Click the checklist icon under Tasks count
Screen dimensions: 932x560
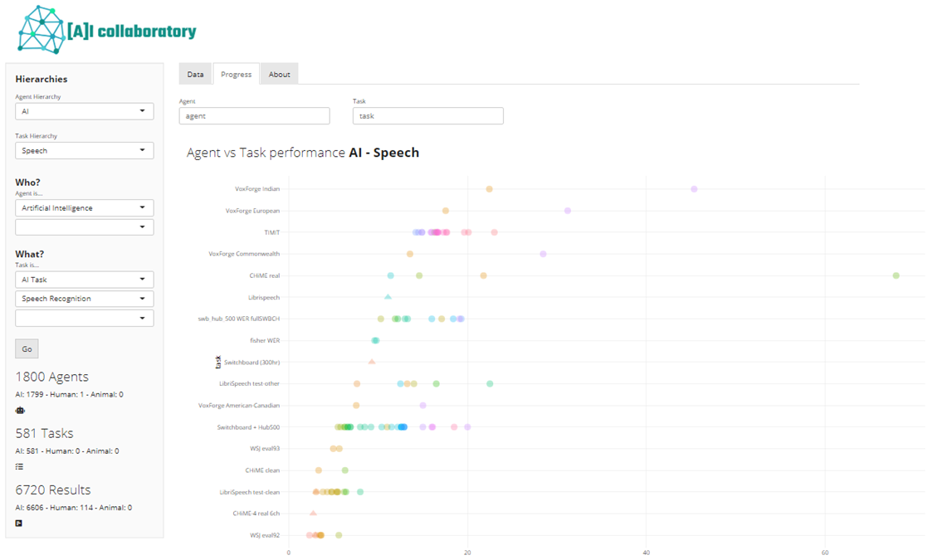[19, 467]
